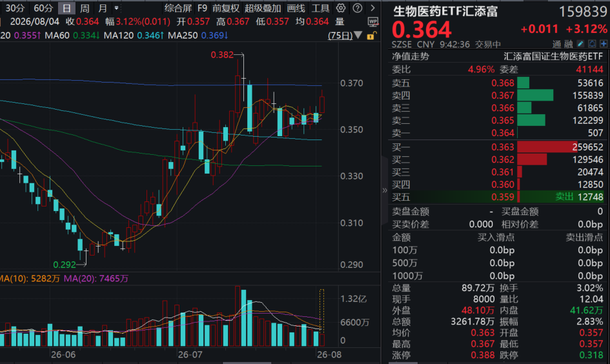Click the 1000万 slippage row label
This screenshot has height=364, width=610.
407,276
